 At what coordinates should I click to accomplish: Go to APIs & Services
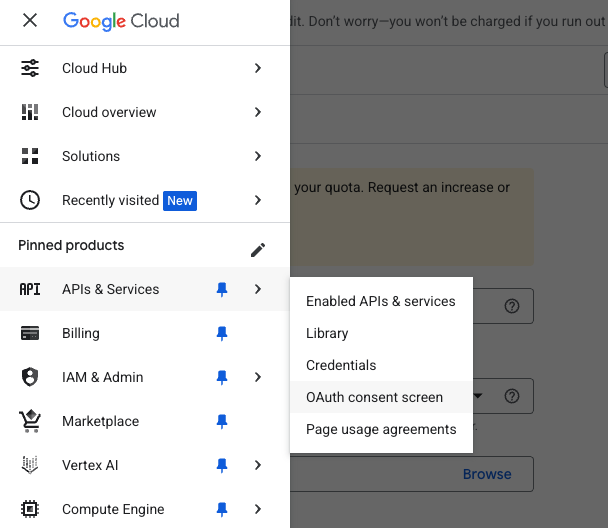(x=145, y=289)
